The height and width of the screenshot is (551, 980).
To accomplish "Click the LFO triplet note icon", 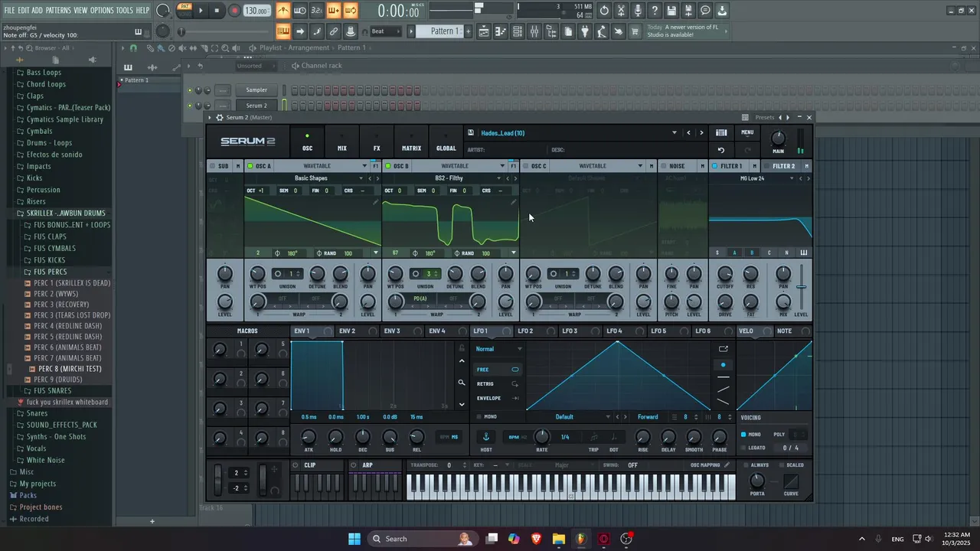I will [x=593, y=437].
